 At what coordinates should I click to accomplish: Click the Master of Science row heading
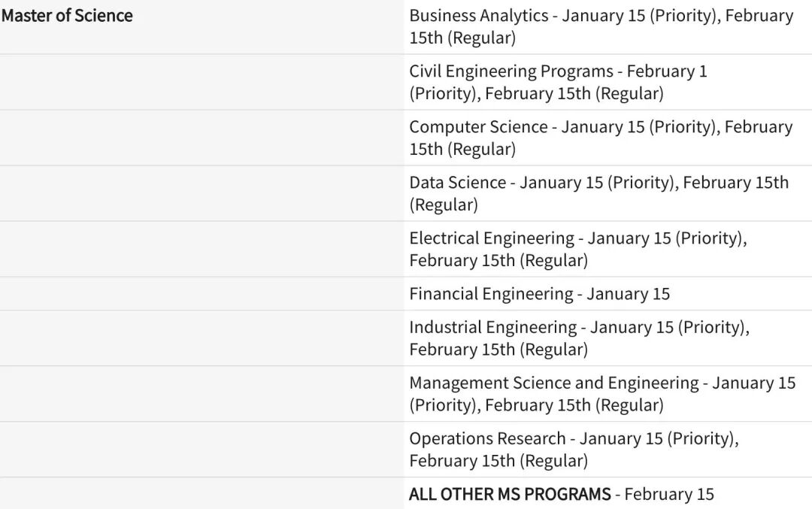coord(67,16)
